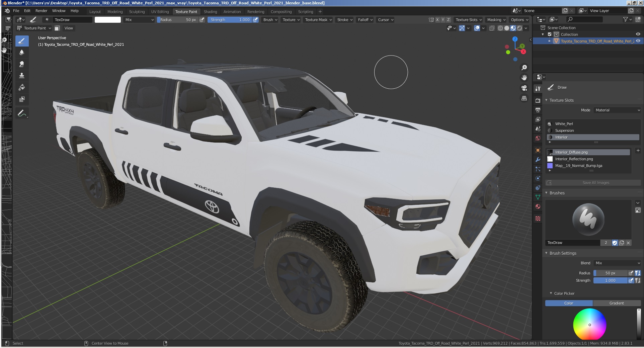
Task: Open the Material properties tab
Action: pos(538,206)
